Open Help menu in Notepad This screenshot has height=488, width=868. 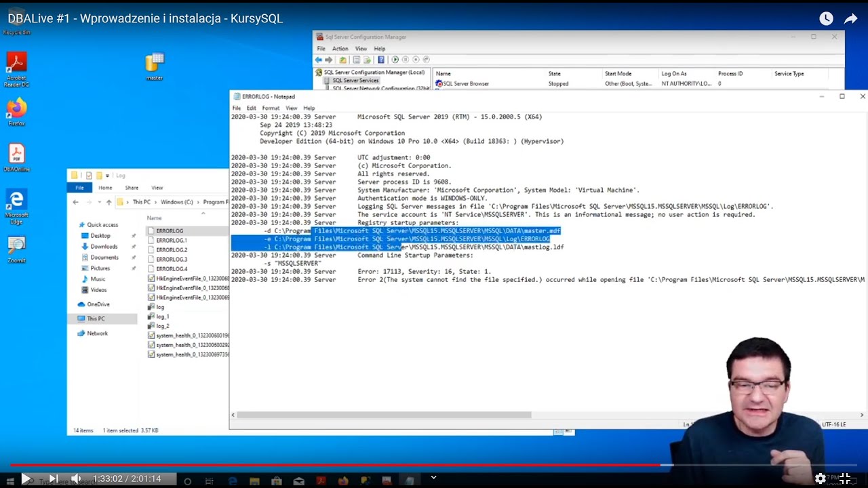[x=309, y=108]
